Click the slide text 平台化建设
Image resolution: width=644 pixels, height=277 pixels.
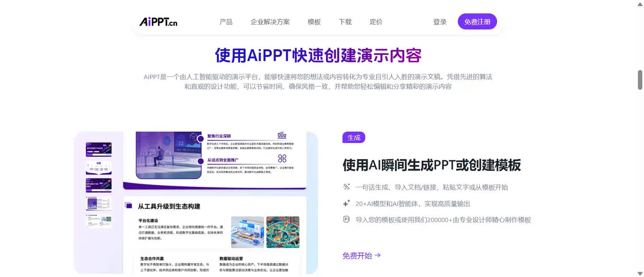coord(148,220)
